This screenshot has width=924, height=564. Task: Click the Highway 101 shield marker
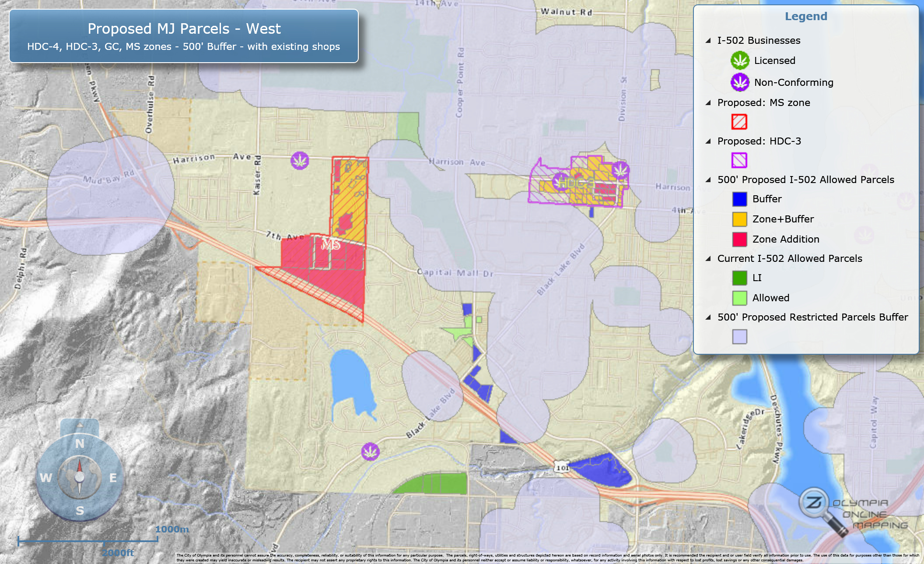click(x=563, y=467)
